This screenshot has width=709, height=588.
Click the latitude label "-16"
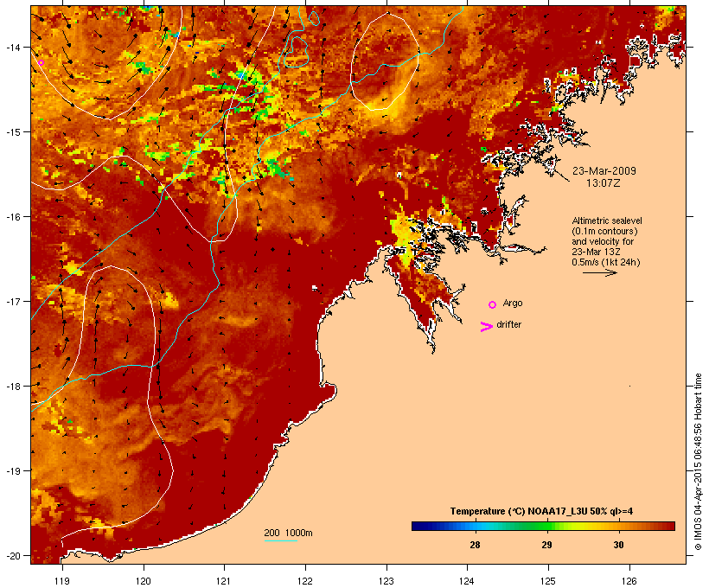tap(13, 217)
